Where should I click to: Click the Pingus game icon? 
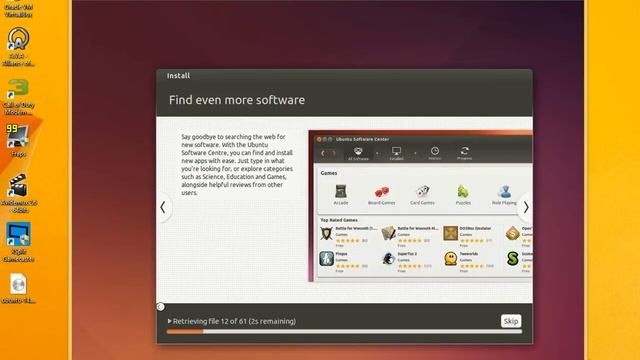click(x=326, y=259)
